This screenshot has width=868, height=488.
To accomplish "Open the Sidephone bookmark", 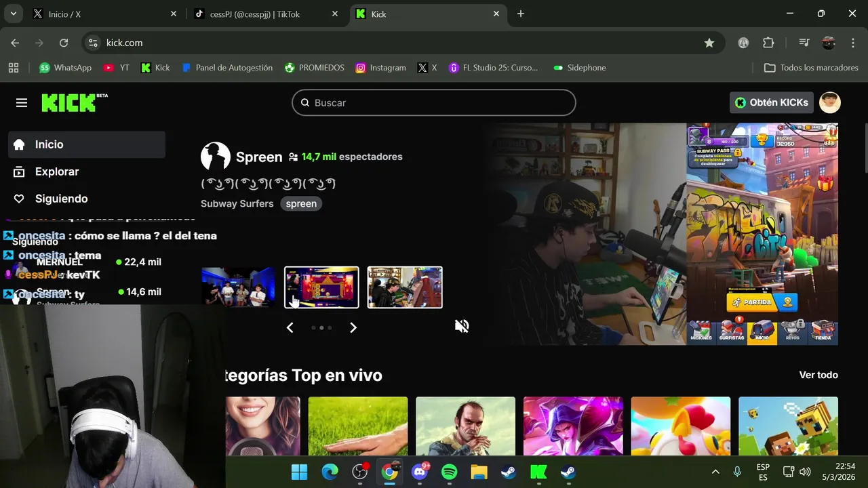I will coord(580,68).
